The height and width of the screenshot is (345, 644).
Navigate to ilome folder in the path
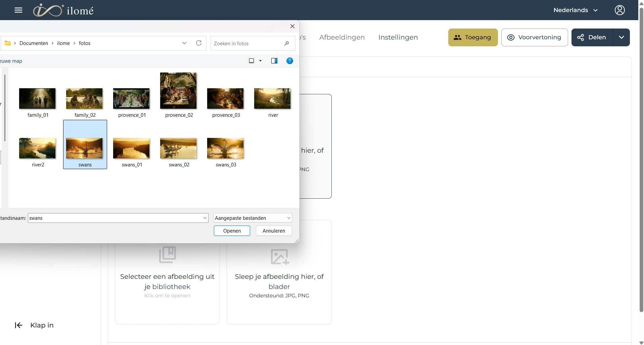tap(63, 43)
